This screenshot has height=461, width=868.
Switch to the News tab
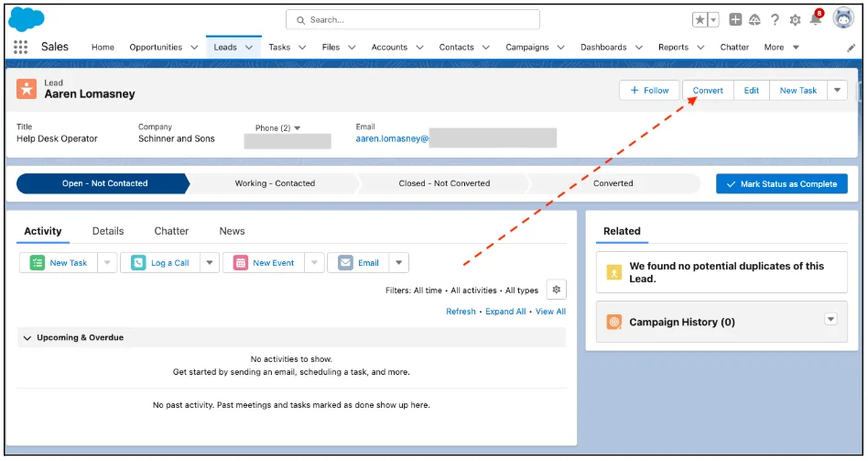232,231
